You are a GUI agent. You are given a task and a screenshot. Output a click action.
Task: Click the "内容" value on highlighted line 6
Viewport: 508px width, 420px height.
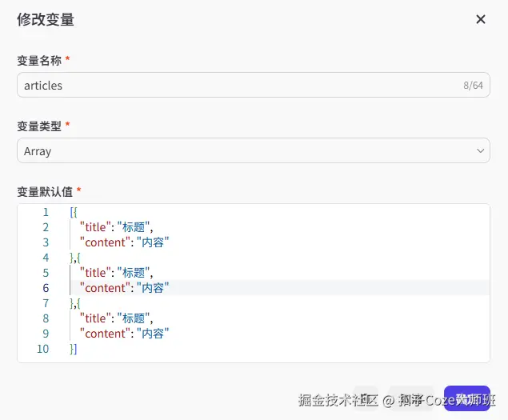(153, 288)
